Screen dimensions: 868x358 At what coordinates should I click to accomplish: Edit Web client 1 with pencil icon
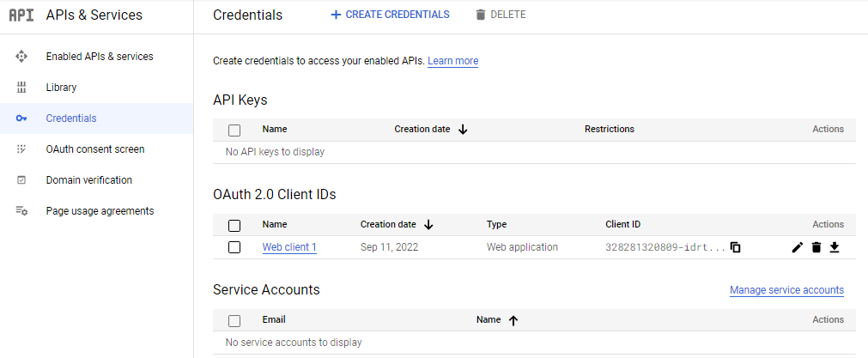tap(797, 247)
